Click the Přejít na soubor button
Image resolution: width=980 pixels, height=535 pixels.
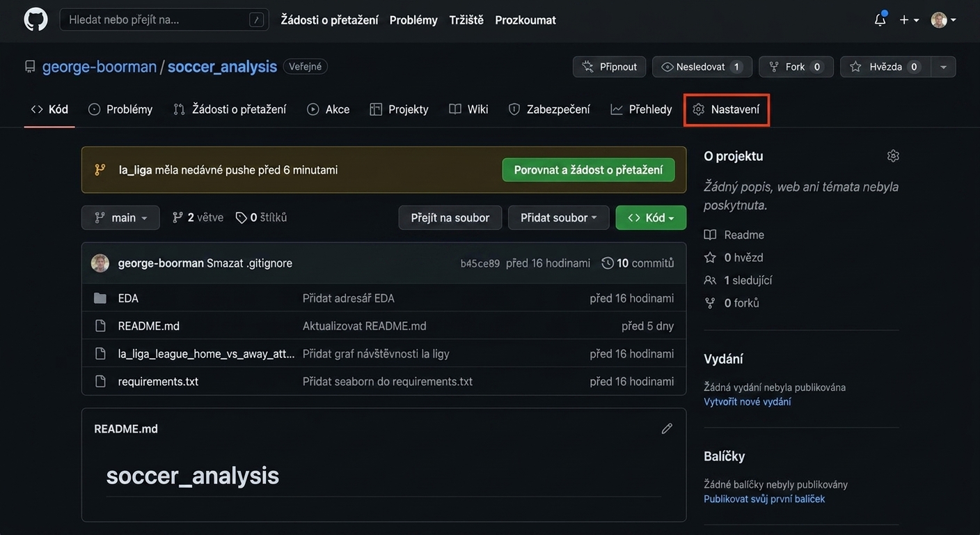[x=450, y=217]
